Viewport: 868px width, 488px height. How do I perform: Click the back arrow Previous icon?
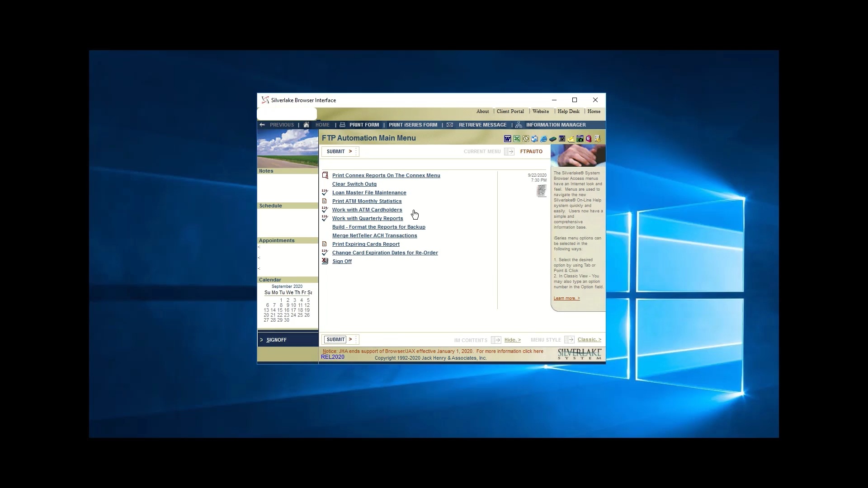[x=262, y=125]
